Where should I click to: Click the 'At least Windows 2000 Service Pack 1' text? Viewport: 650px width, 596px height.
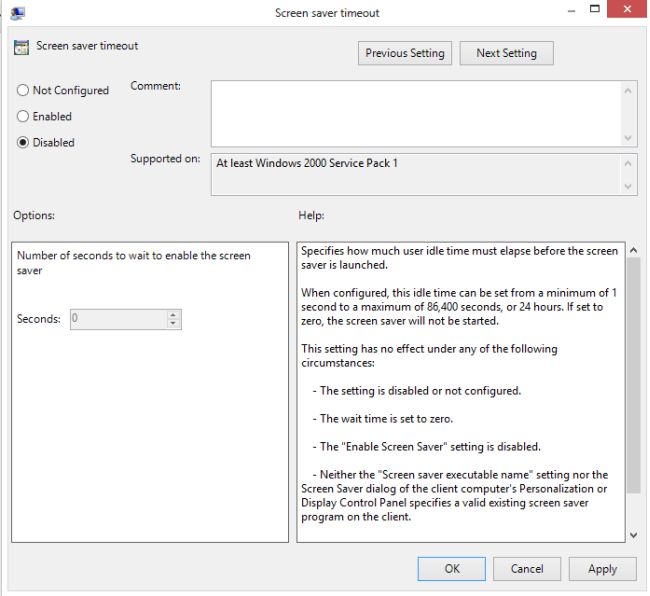307,163
